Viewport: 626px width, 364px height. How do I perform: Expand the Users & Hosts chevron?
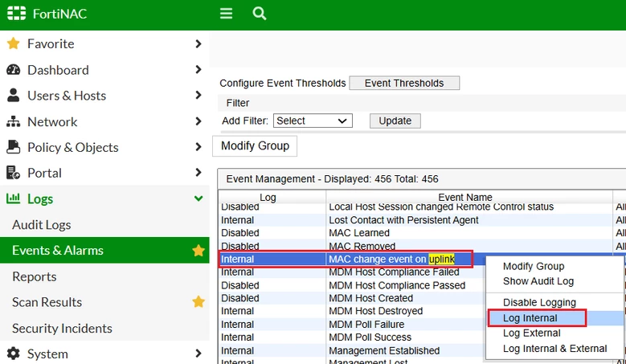(198, 95)
